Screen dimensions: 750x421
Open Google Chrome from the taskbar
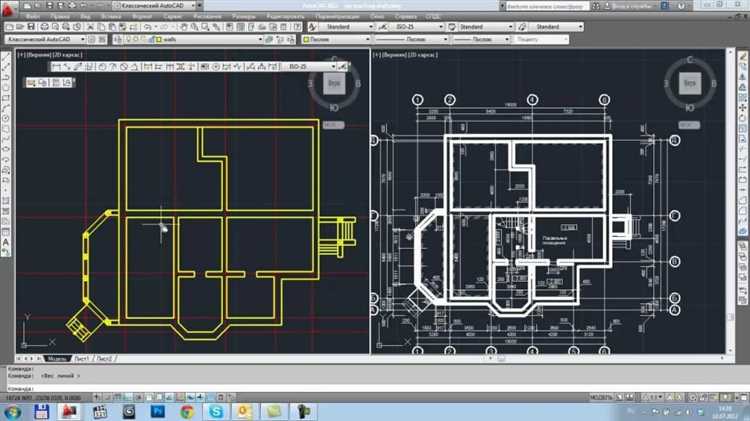pyautogui.click(x=187, y=411)
